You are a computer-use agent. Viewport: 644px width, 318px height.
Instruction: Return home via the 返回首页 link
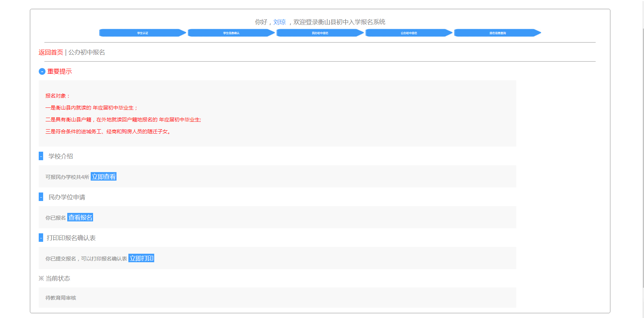pyautogui.click(x=51, y=52)
